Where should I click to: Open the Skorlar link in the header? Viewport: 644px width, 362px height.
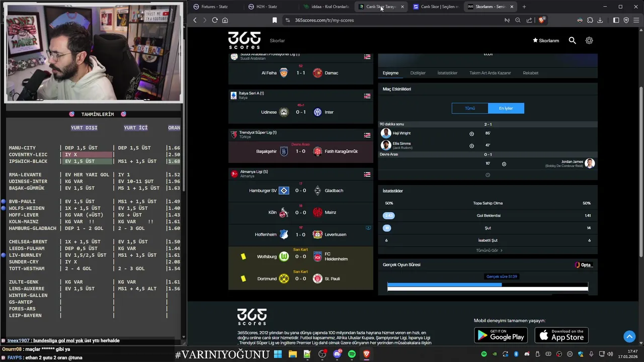coord(277,41)
